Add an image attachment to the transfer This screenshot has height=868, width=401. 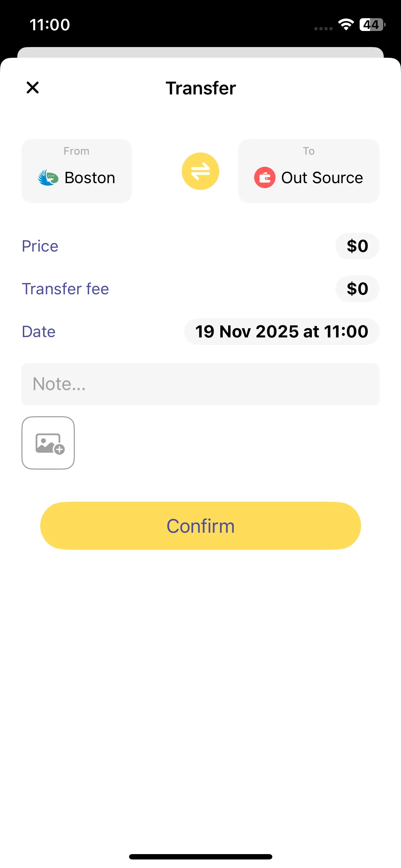(48, 443)
